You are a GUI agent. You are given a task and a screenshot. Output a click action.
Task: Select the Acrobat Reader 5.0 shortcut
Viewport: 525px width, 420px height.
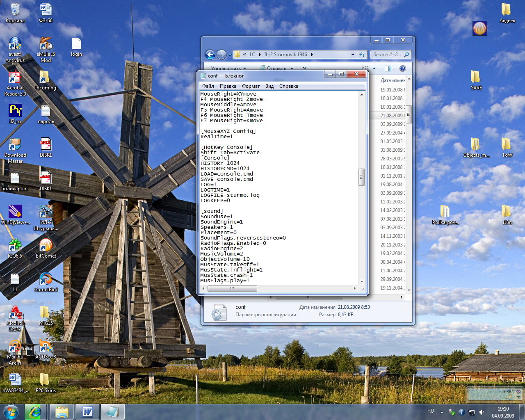(x=15, y=83)
